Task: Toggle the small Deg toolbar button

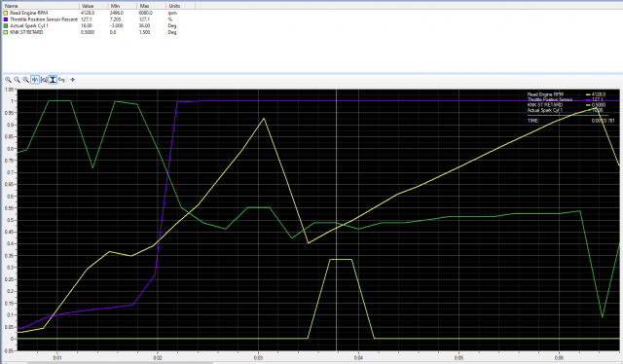Action: [61, 80]
